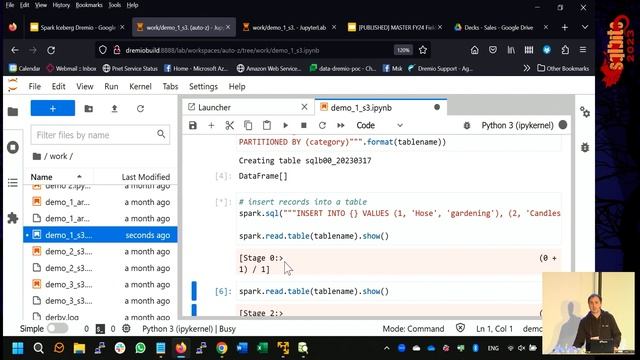Show more bookmarks chevron
640x360 pixels.
click(527, 68)
